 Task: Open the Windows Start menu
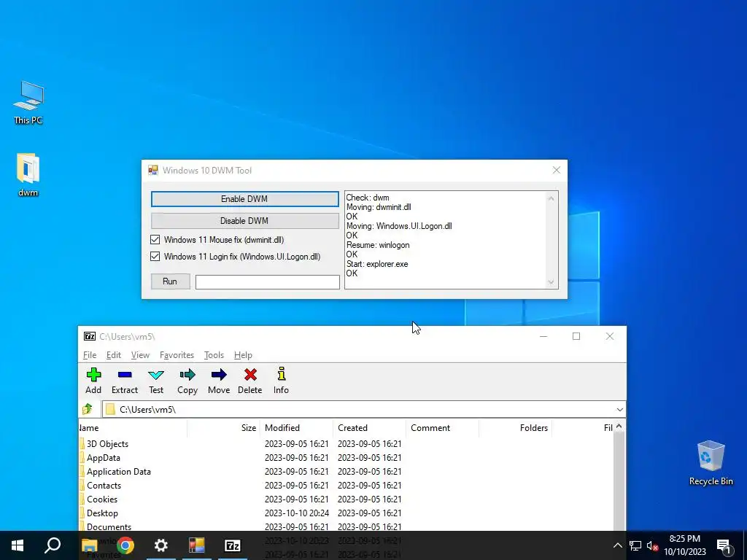[x=18, y=545]
